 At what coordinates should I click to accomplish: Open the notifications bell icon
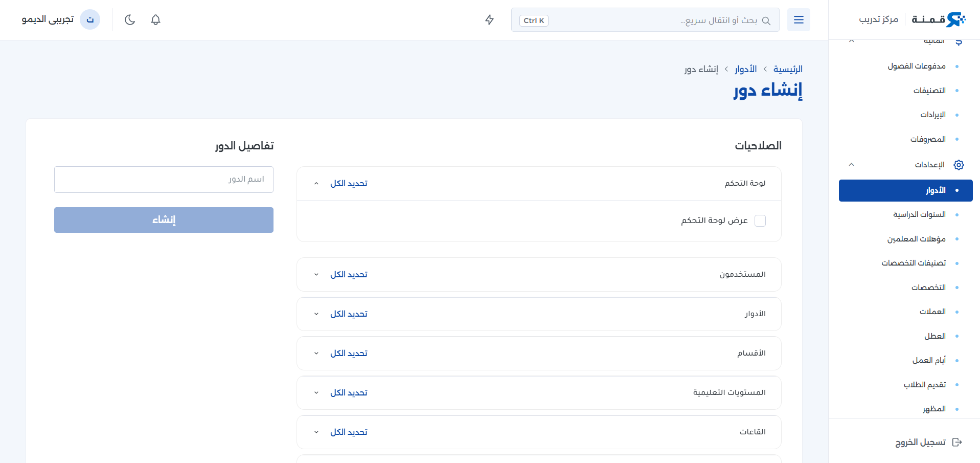156,20
